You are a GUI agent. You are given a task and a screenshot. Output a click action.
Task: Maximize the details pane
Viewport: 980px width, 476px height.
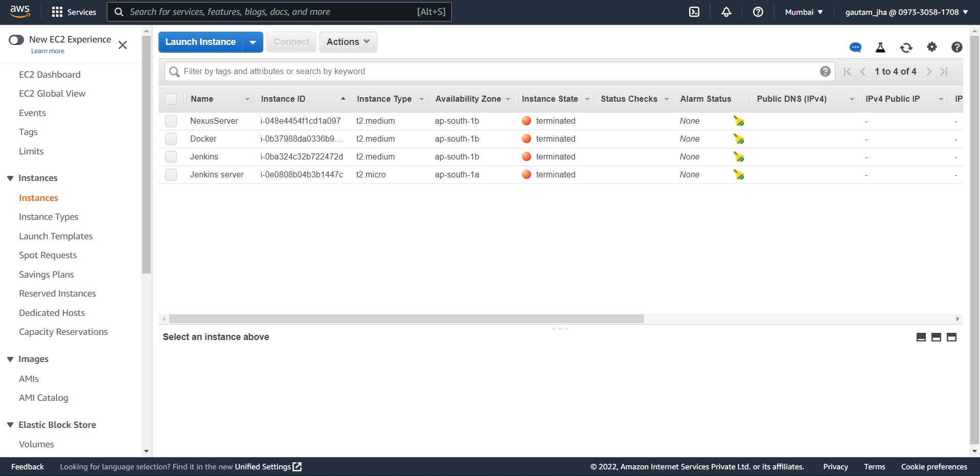(x=952, y=337)
